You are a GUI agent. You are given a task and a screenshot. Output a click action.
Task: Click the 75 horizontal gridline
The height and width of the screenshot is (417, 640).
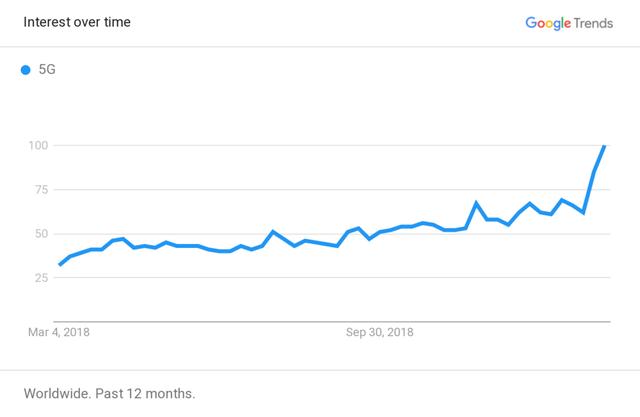(x=331, y=189)
